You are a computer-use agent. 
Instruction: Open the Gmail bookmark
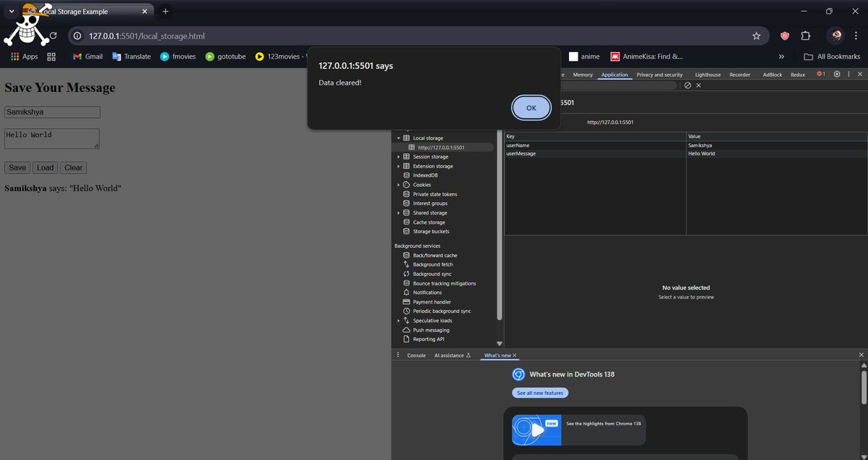(x=88, y=57)
